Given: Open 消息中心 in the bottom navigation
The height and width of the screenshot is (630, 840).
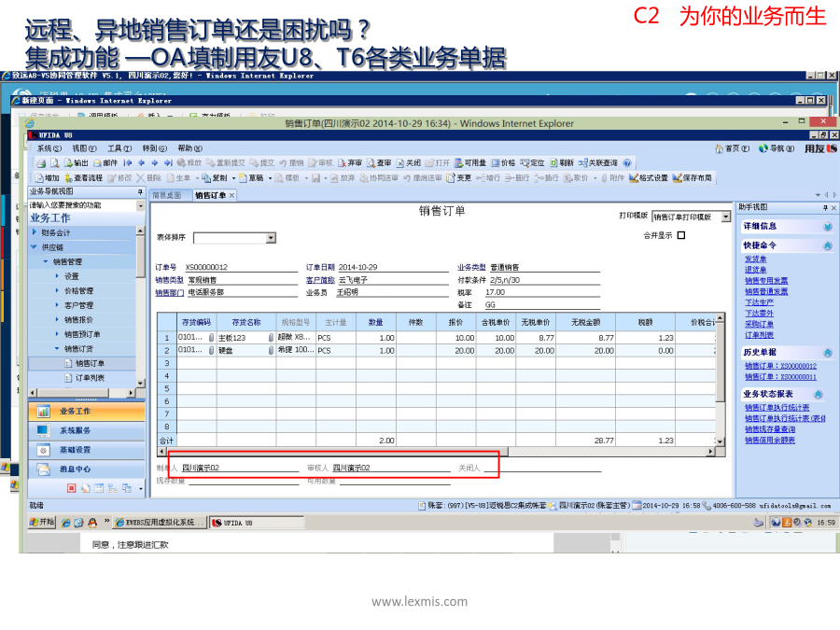Looking at the screenshot, I should pos(86,469).
